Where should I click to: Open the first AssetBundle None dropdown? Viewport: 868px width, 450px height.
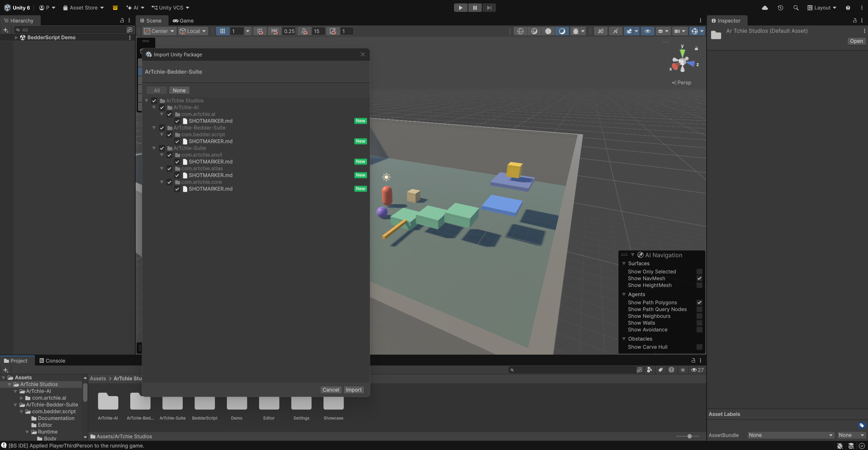tap(791, 435)
